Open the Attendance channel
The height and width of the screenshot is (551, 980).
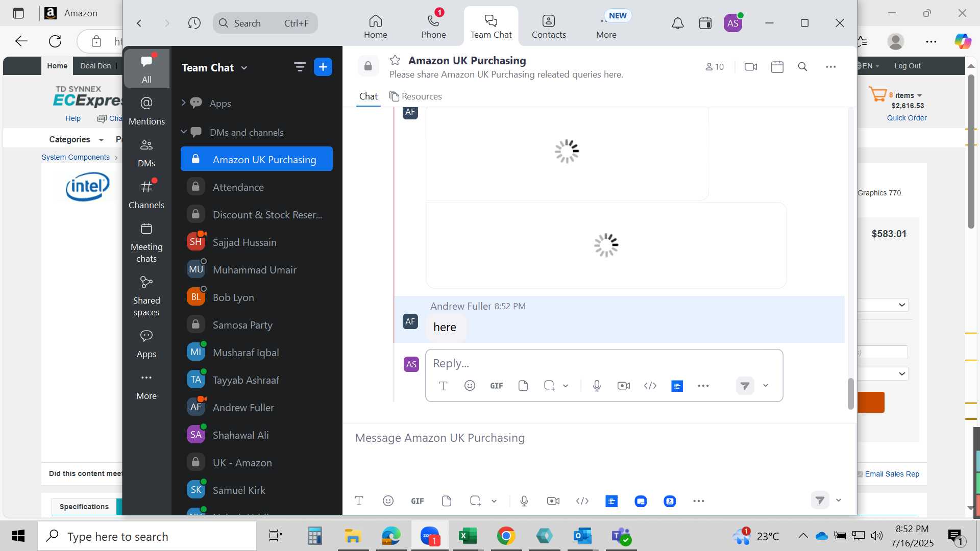(257, 187)
